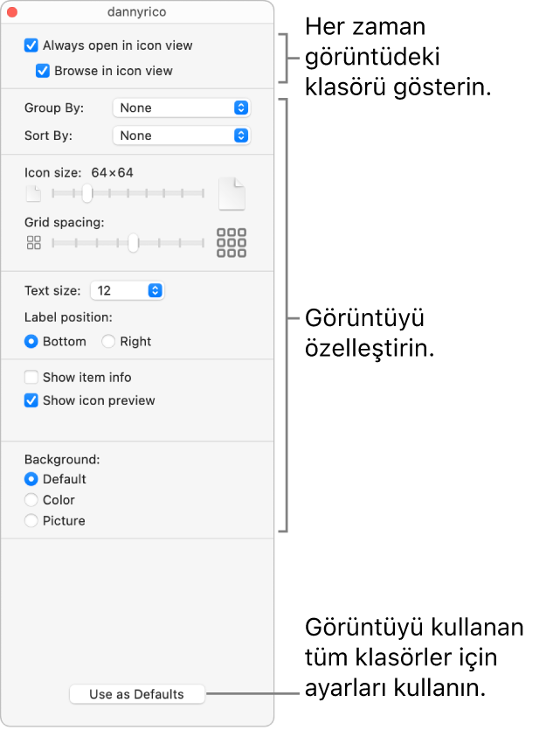Click the Icon size slider knob

click(87, 193)
